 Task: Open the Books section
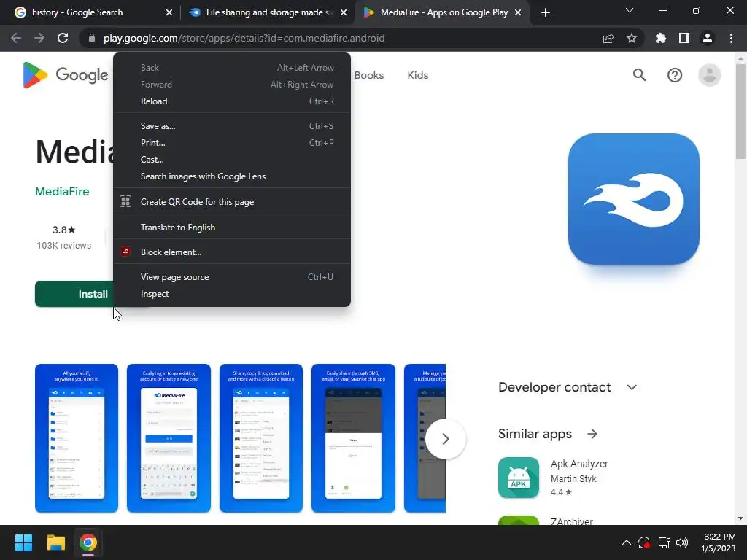point(368,75)
